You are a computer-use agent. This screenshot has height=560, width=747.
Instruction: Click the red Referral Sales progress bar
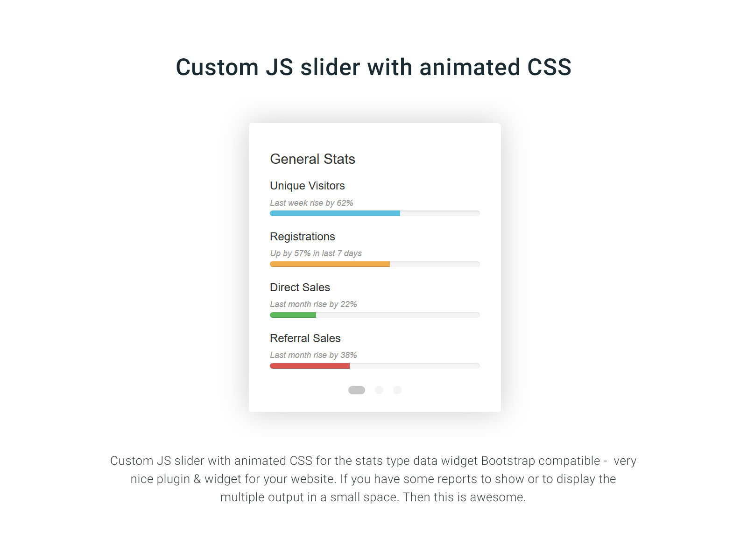click(x=310, y=366)
